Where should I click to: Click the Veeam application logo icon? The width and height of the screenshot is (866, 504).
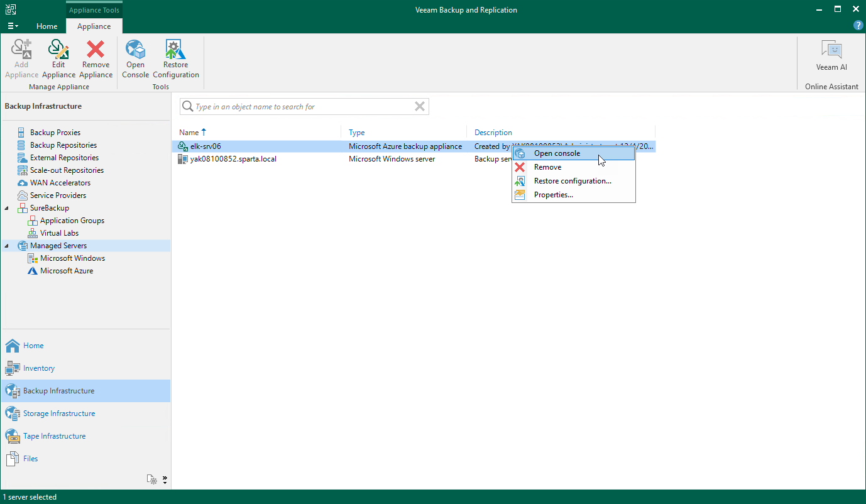point(11,9)
